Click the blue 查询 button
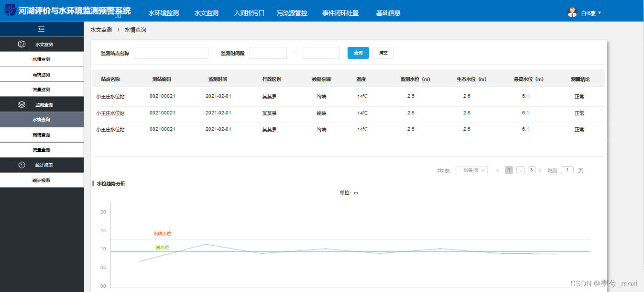Screen dimensions: 644x292 [358, 53]
